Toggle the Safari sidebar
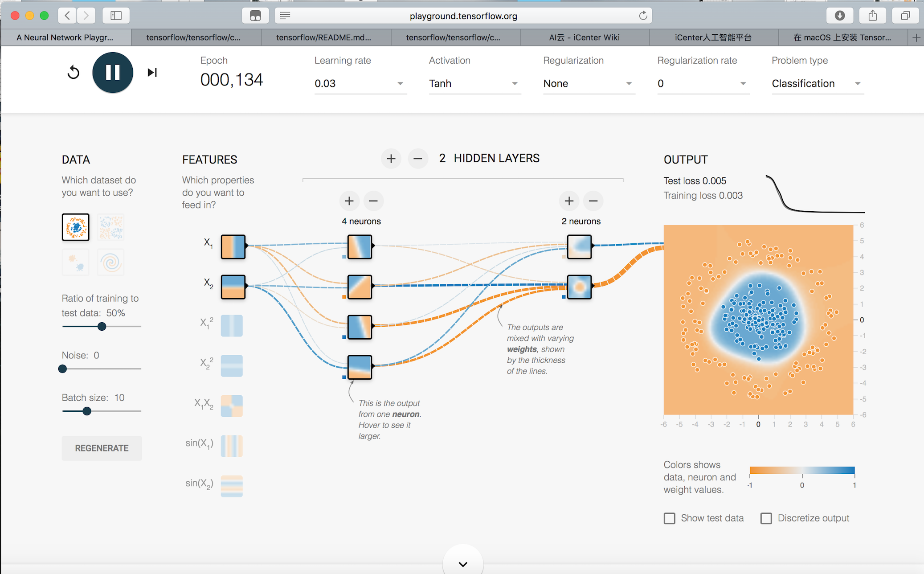924x574 pixels. pos(116,16)
